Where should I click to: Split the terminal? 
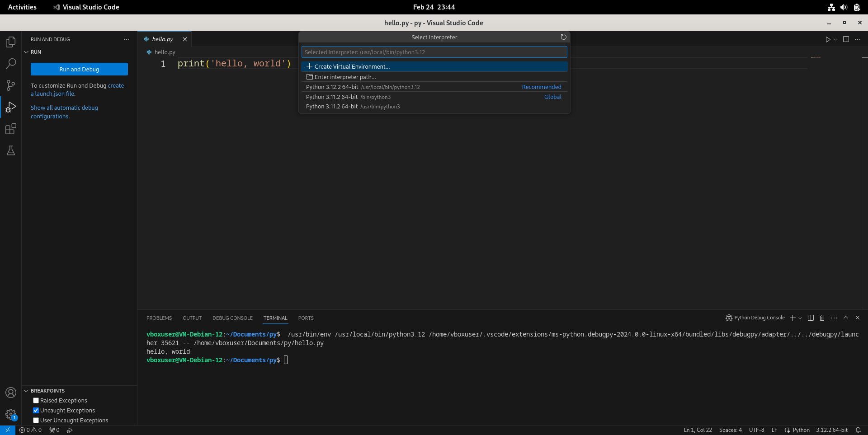tap(811, 318)
